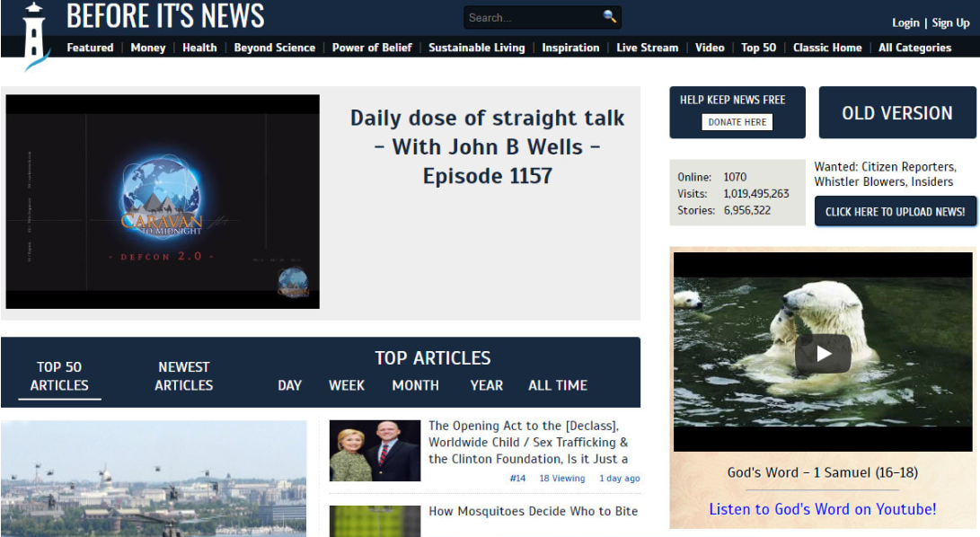Click the search magnifying glass icon
The image size is (980, 537).
(x=611, y=16)
